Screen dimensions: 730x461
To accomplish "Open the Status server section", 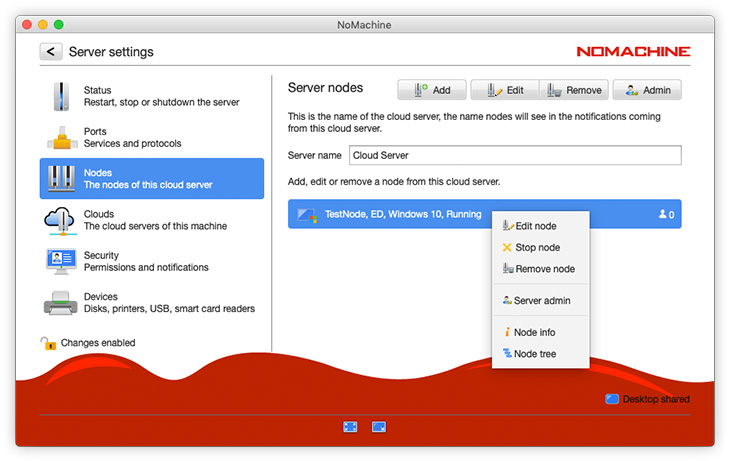I will 150,96.
